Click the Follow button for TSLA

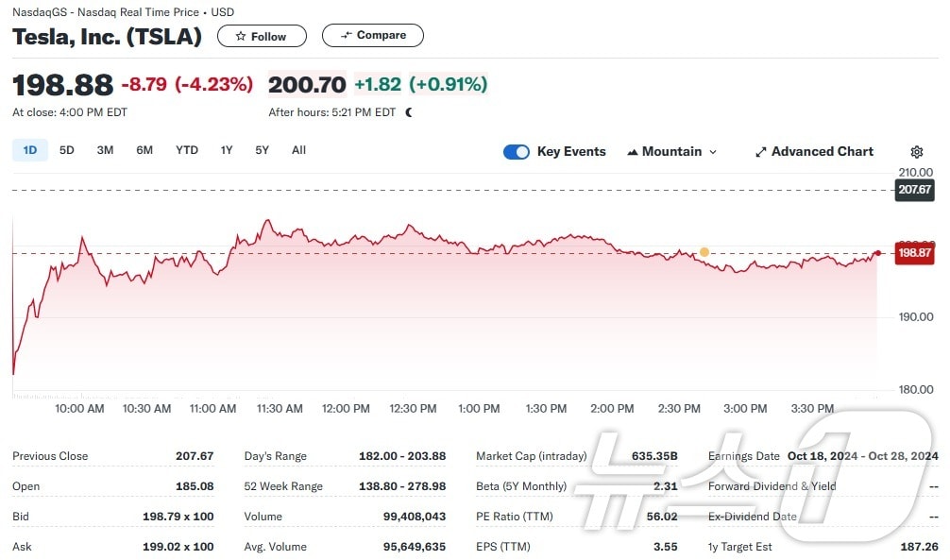[x=262, y=36]
